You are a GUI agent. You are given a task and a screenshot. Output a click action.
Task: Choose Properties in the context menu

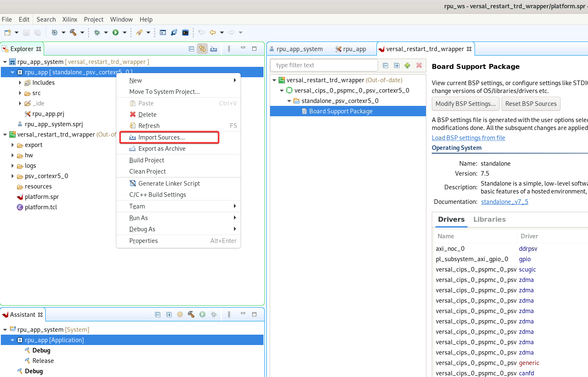point(179,241)
